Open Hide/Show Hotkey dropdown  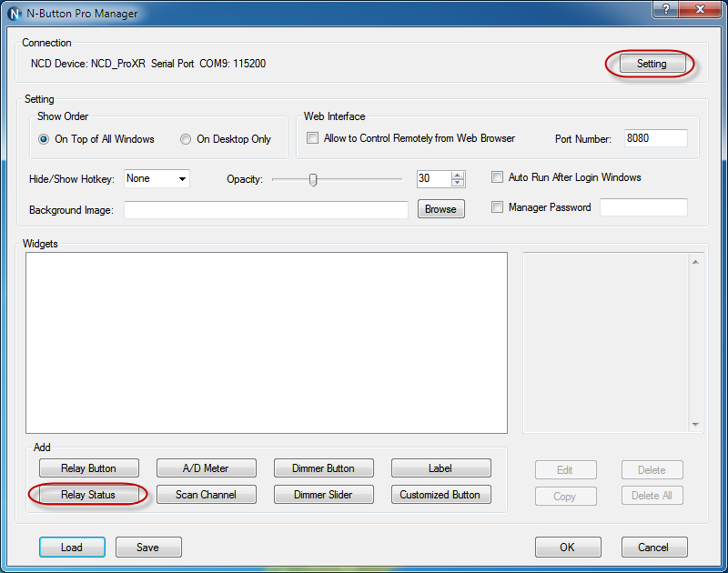pos(157,178)
